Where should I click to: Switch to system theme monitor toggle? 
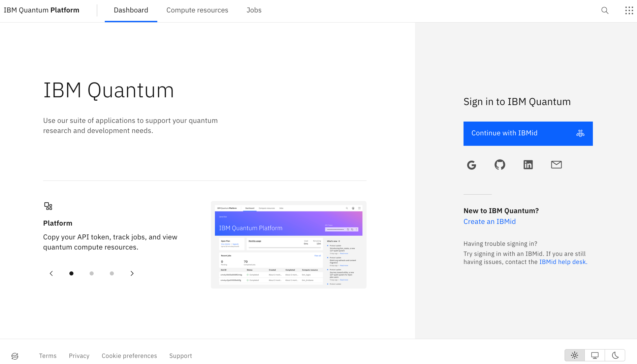[595, 355]
